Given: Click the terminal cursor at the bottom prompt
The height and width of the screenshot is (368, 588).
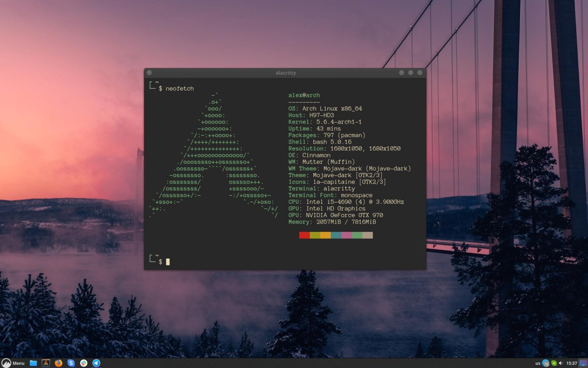Looking at the screenshot, I should point(168,262).
